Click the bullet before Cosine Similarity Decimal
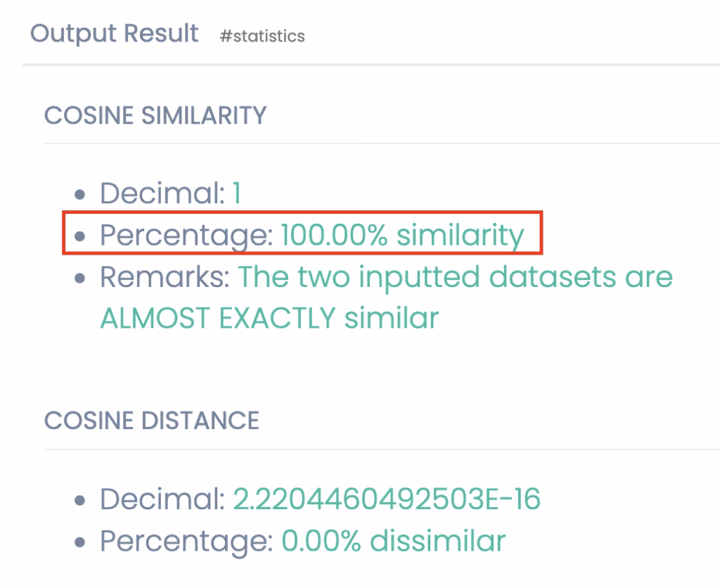This screenshot has height=588, width=720. (82, 194)
